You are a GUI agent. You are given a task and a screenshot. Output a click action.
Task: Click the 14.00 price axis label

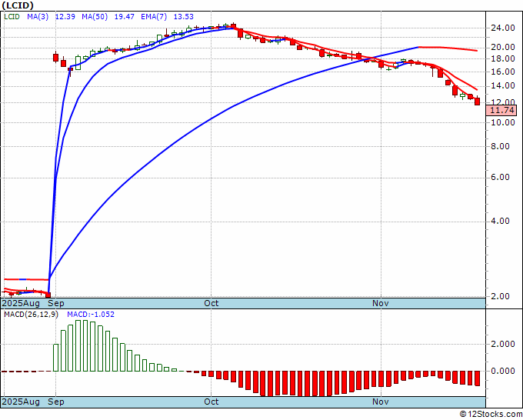(503, 85)
